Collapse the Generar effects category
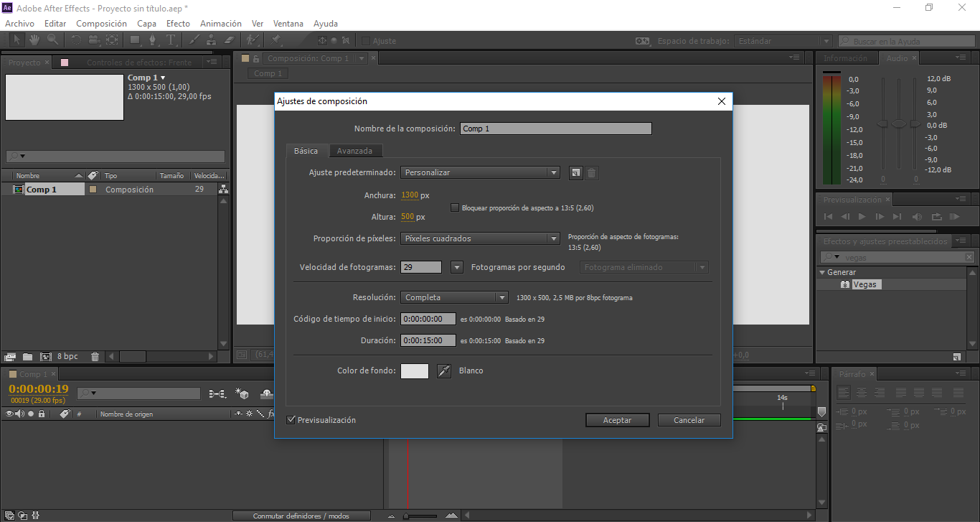The image size is (980, 522). click(x=822, y=272)
